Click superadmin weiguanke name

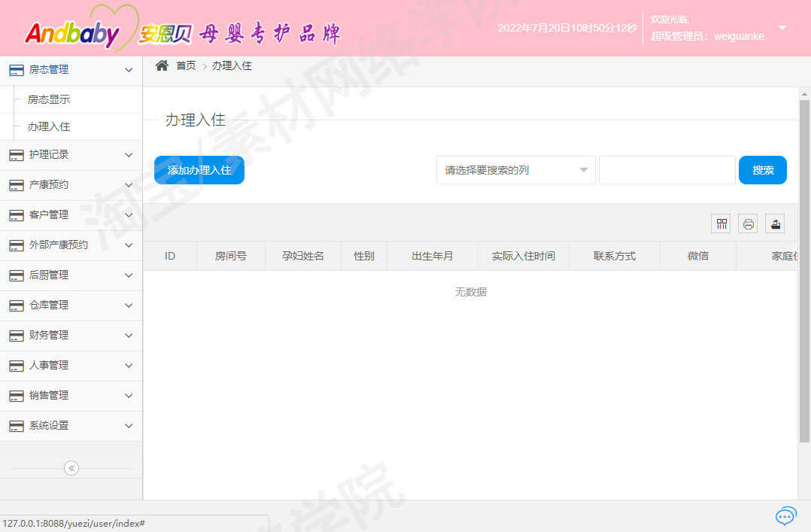point(707,36)
